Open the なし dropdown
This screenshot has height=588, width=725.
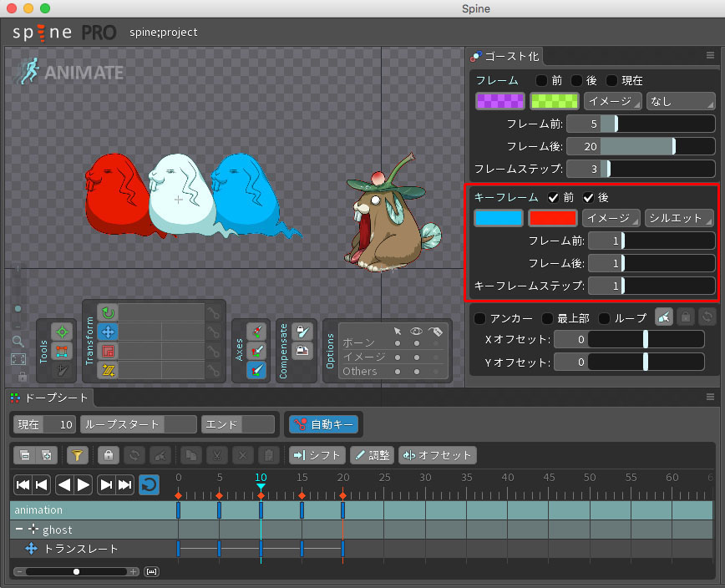pyautogui.click(x=680, y=101)
